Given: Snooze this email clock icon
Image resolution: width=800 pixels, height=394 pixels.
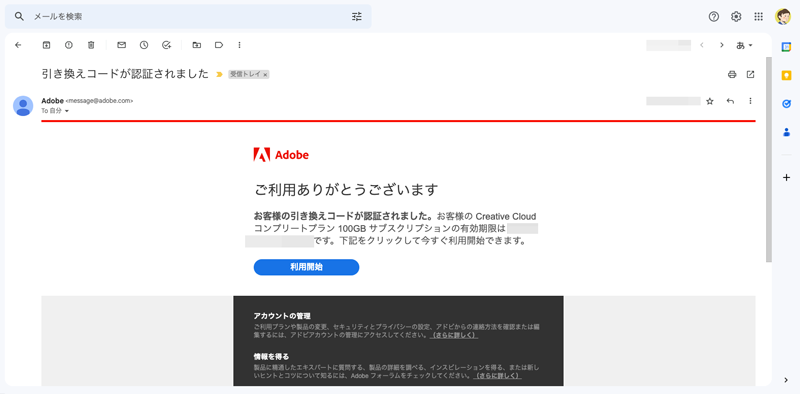Looking at the screenshot, I should 144,45.
